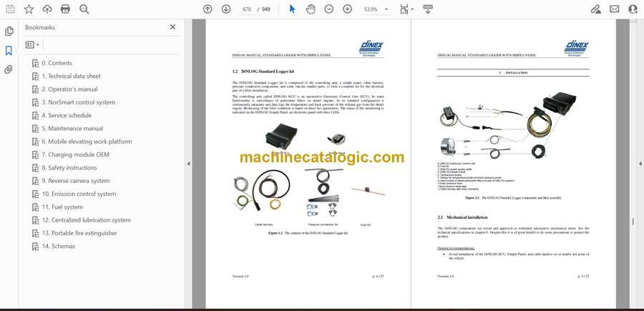The height and width of the screenshot is (311, 644).
Task: Open bookmark 8. Safety instructions
Action: click(x=69, y=168)
